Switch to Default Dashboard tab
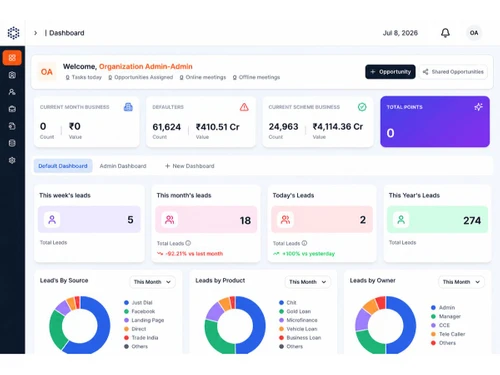Viewport: 500px width, 375px height. [x=63, y=166]
